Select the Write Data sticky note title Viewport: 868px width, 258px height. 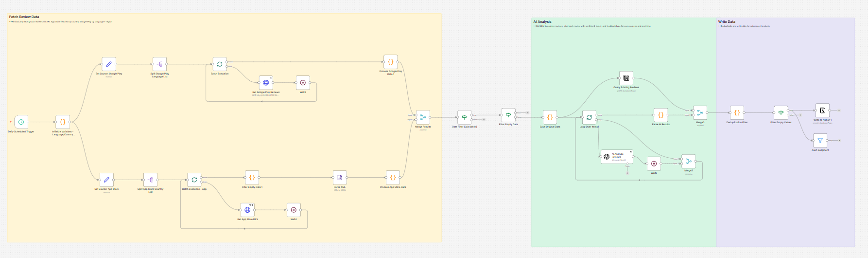727,22
